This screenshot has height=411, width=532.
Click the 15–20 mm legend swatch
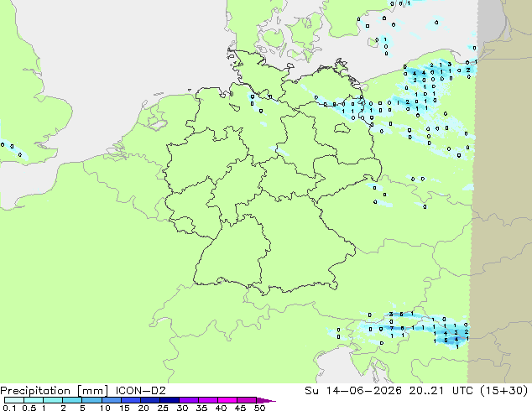tap(130, 400)
